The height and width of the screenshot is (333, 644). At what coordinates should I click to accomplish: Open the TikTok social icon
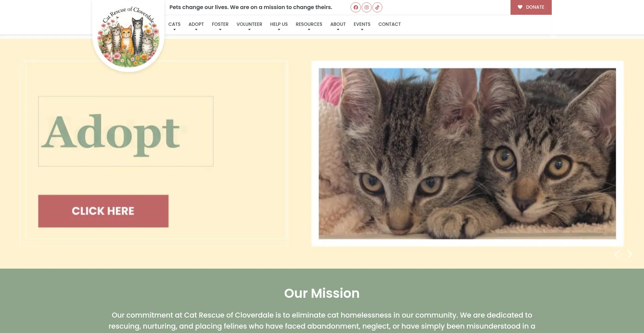(x=377, y=7)
